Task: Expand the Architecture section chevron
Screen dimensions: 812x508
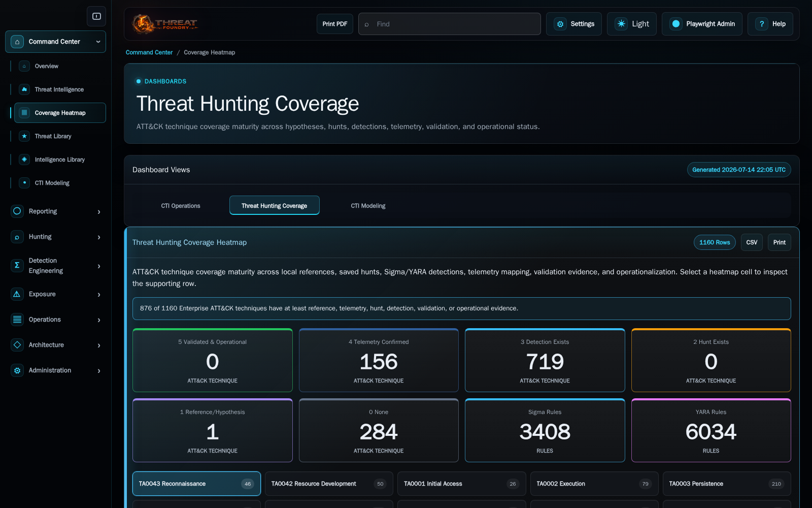Action: pyautogui.click(x=99, y=345)
